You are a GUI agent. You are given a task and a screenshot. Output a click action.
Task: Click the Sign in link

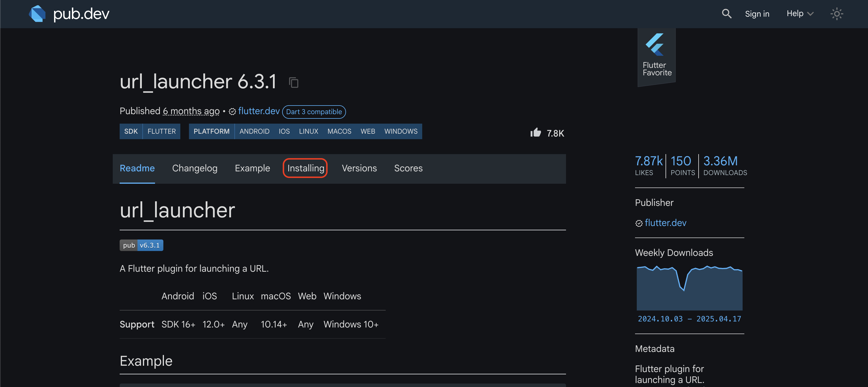click(x=757, y=14)
